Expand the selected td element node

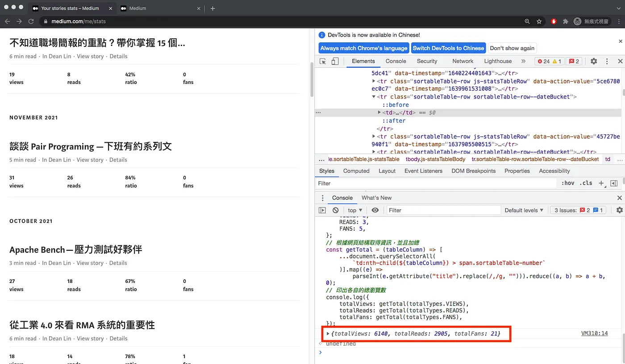click(380, 113)
